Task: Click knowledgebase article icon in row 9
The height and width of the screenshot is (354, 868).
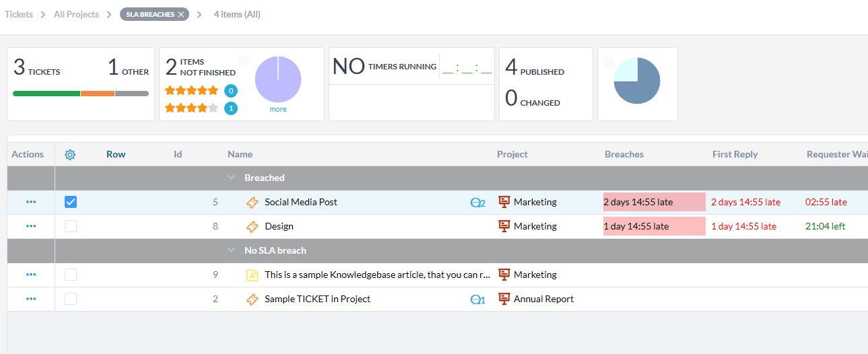Action: (253, 275)
